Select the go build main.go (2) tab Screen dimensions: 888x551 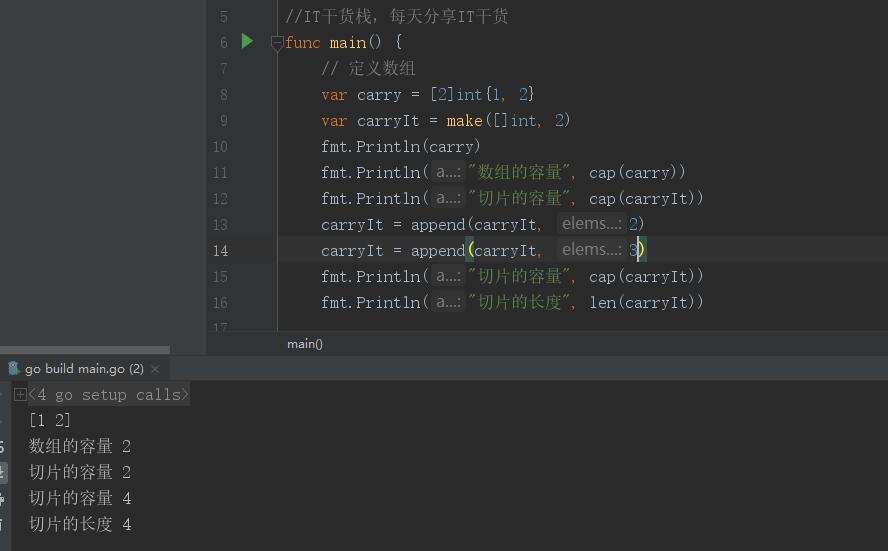(84, 369)
